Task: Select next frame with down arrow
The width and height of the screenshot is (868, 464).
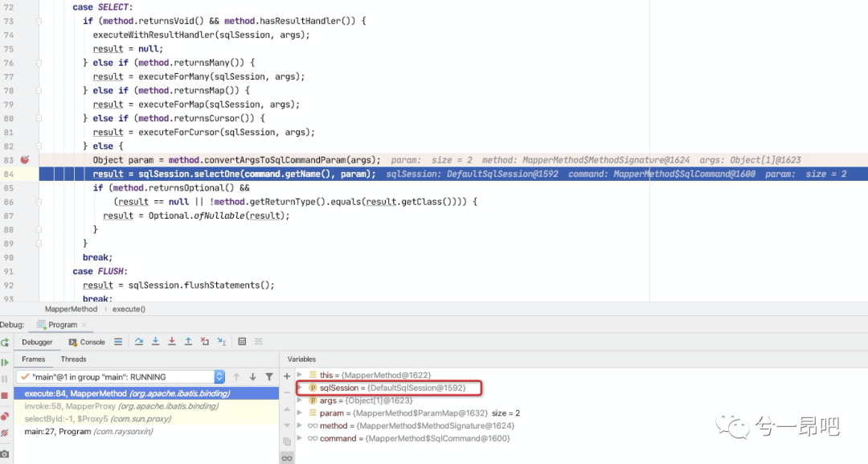Action: click(x=253, y=376)
